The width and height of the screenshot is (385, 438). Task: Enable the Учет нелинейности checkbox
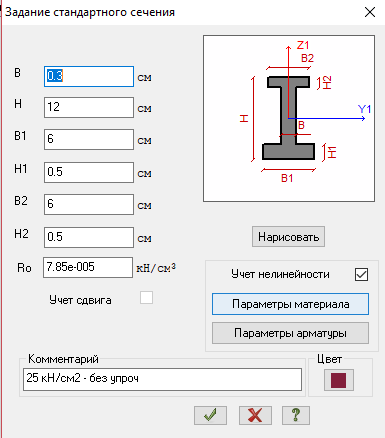click(362, 275)
